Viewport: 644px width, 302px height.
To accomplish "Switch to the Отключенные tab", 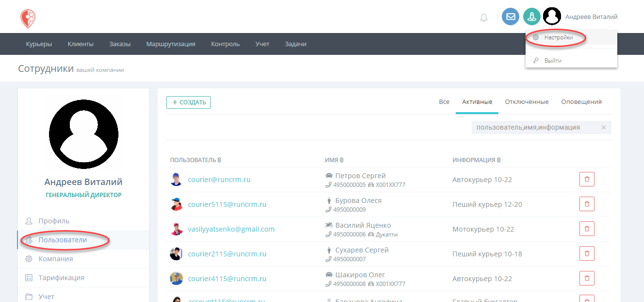I will pos(527,102).
